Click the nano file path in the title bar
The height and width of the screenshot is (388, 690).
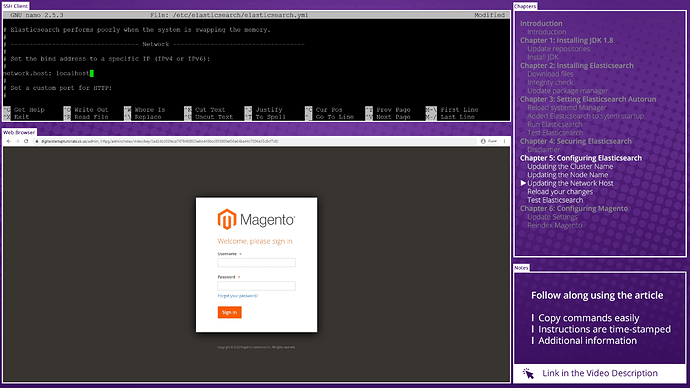pos(229,15)
